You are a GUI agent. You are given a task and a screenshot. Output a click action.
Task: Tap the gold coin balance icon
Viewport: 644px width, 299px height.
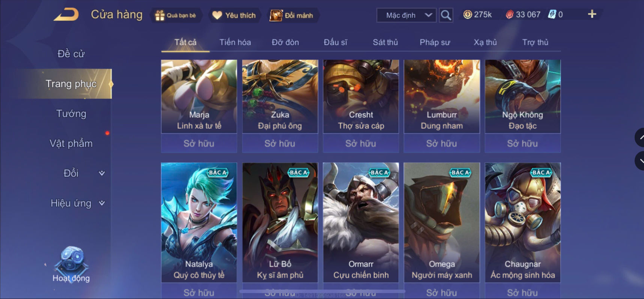click(468, 15)
